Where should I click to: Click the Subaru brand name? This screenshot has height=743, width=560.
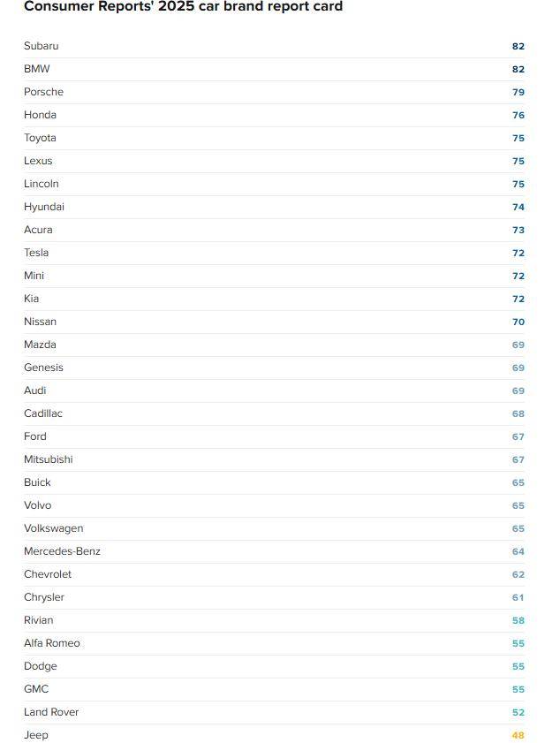41,46
